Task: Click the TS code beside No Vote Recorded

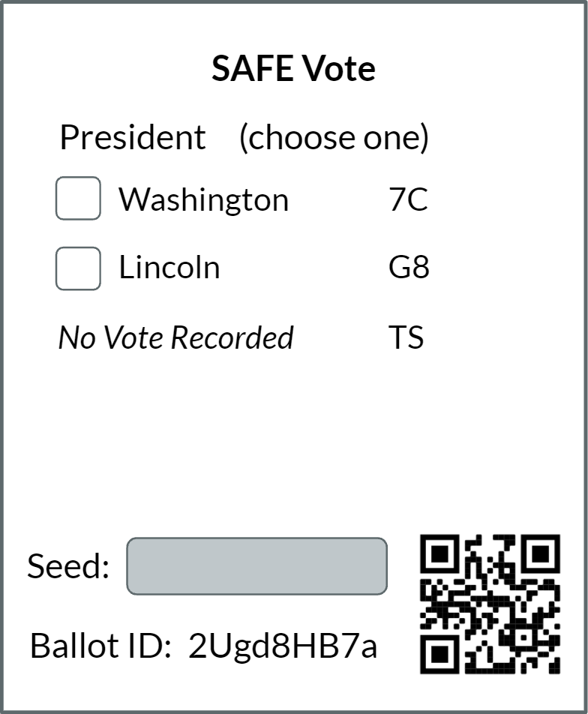Action: [x=406, y=337]
